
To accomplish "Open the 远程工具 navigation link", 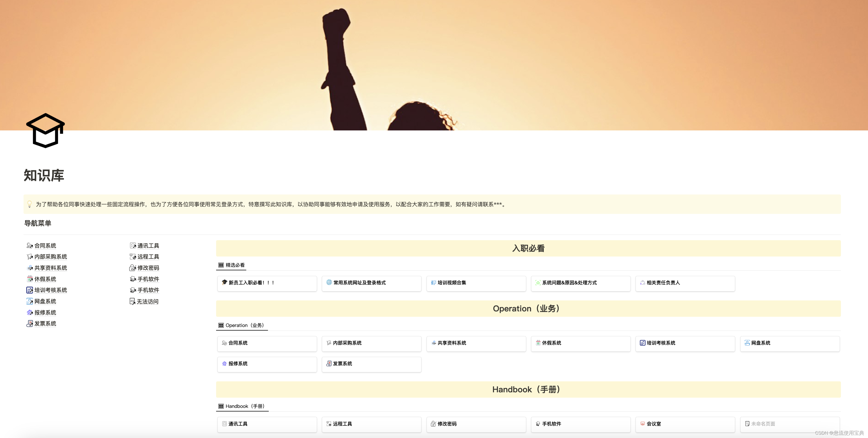I will [148, 257].
